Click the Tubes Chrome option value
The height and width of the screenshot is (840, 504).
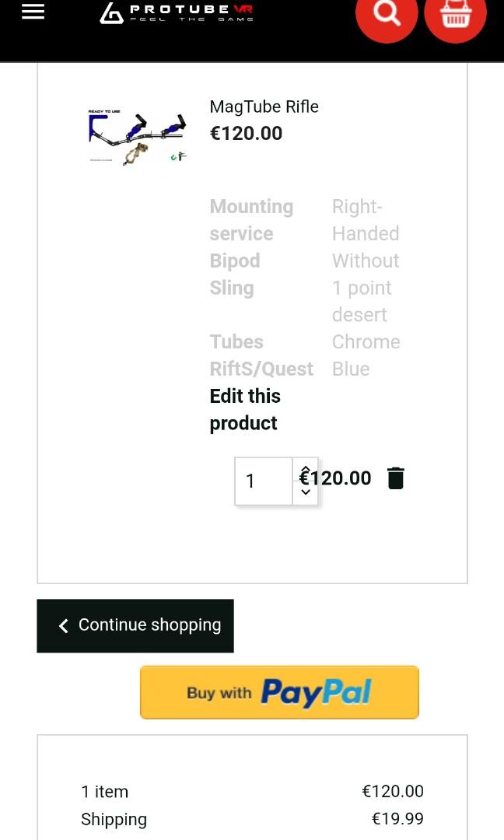coord(366,341)
